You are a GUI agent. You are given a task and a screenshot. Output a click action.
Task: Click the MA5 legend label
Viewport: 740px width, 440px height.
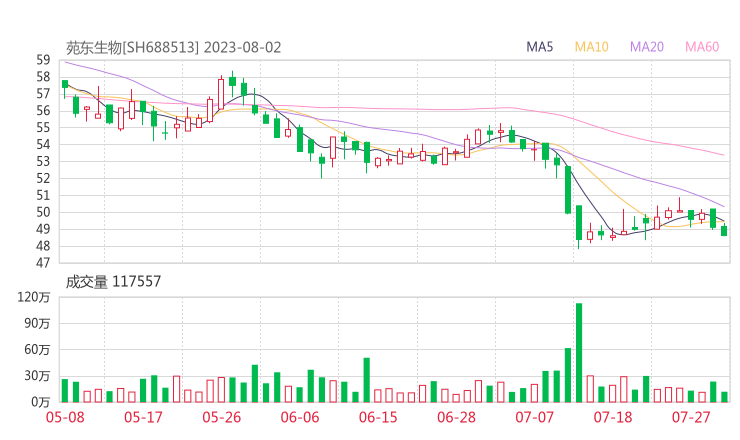(539, 47)
